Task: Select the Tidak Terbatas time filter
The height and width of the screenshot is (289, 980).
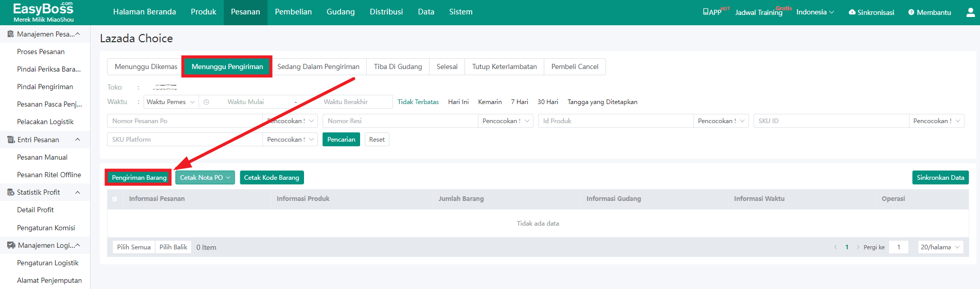Action: coord(418,102)
